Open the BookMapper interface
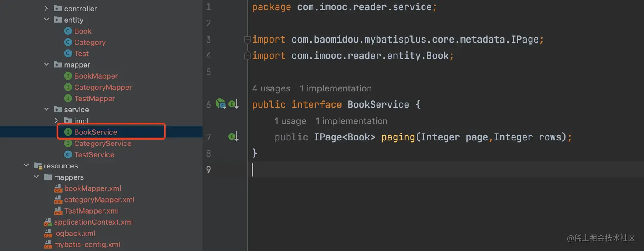Viewport: 644px width, 251px height. coord(96,76)
